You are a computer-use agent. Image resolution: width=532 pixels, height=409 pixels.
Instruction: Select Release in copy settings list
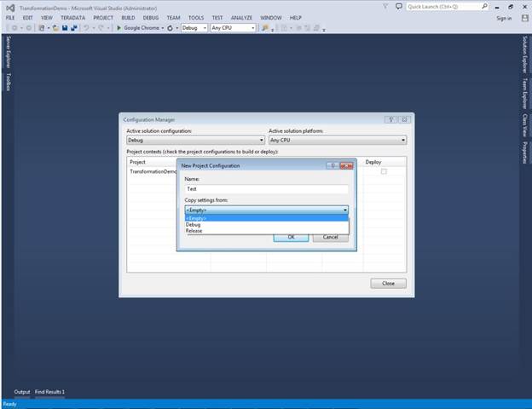pos(267,231)
